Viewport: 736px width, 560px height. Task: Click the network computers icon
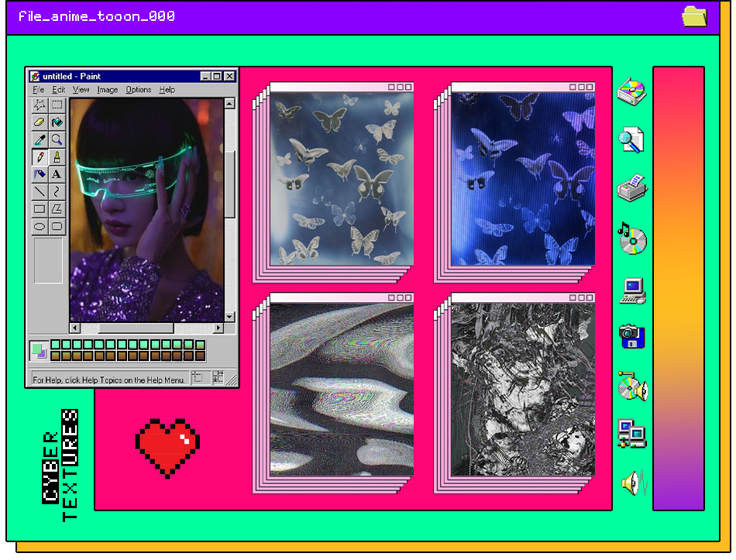coord(631,434)
